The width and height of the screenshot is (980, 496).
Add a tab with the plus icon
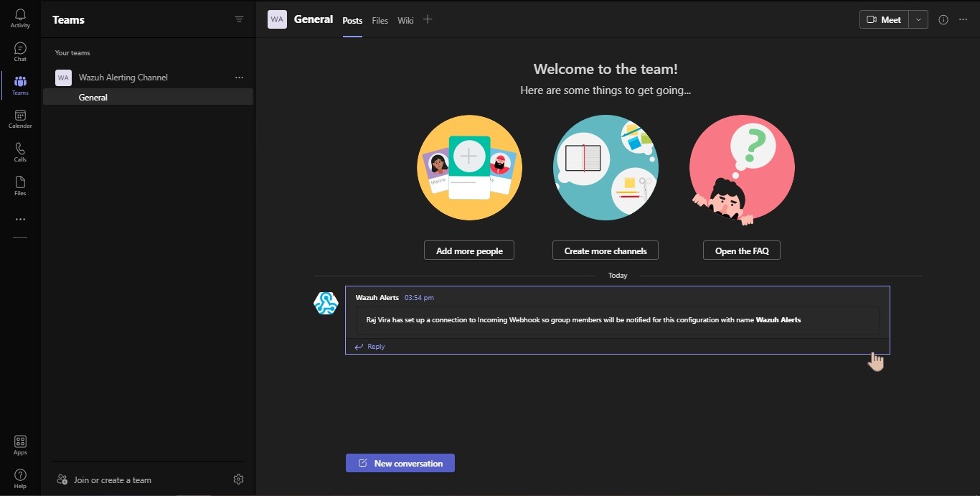coord(428,19)
